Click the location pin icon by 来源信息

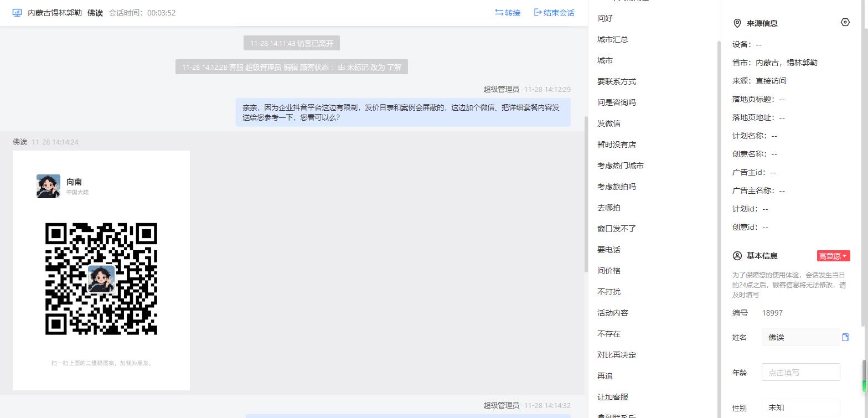click(x=737, y=23)
